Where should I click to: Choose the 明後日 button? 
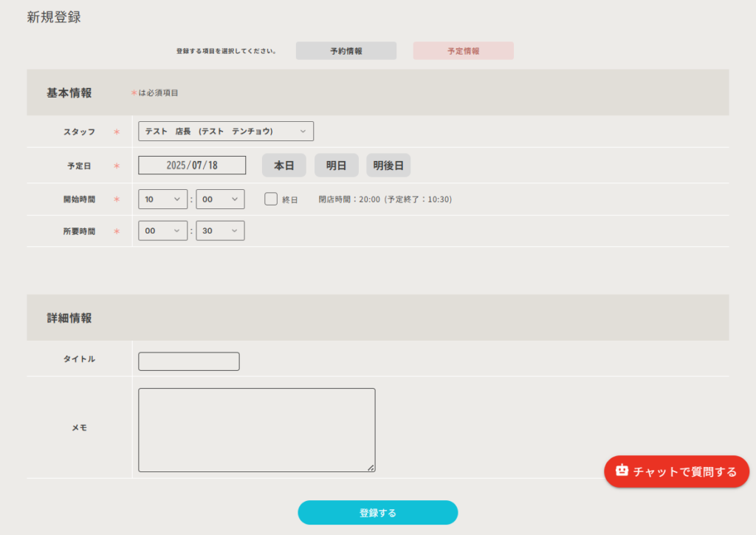coord(388,166)
